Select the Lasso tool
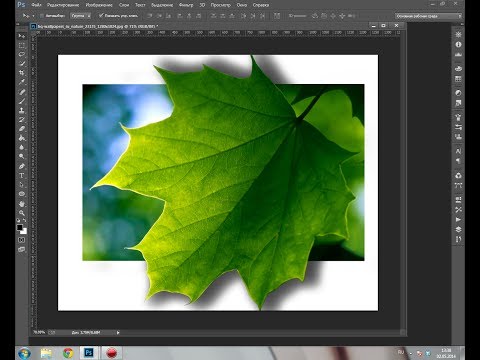This screenshot has height=360, width=480. click(22, 54)
